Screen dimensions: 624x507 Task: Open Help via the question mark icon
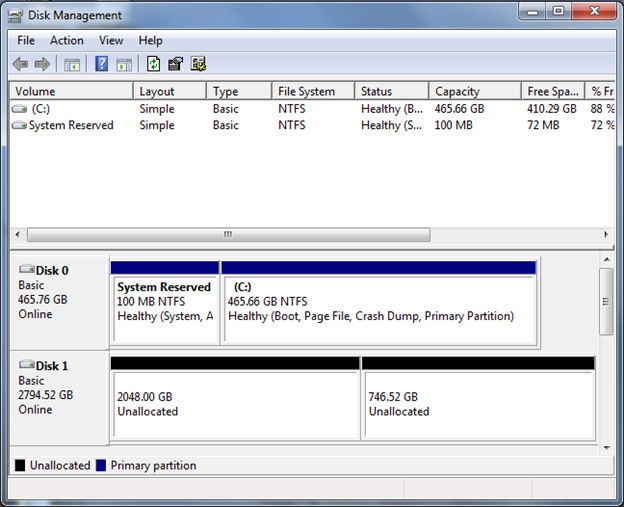point(101,64)
